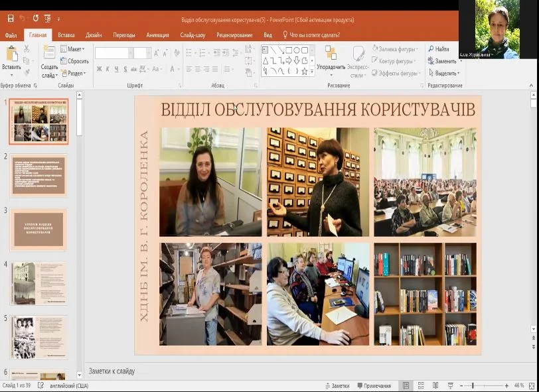Open the Раздел section dropdown
Screen dimensions: 539x392
74,73
